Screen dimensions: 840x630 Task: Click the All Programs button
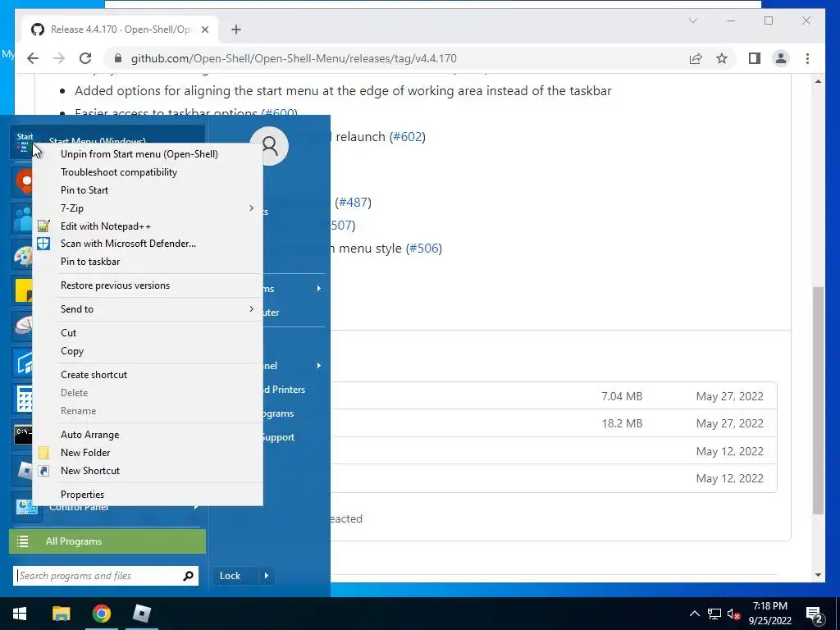click(x=107, y=541)
